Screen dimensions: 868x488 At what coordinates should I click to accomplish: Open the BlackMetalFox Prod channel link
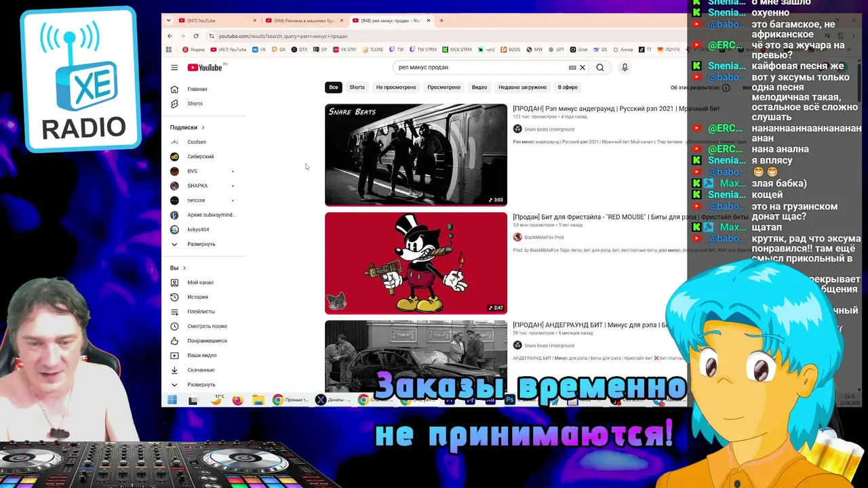[544, 237]
